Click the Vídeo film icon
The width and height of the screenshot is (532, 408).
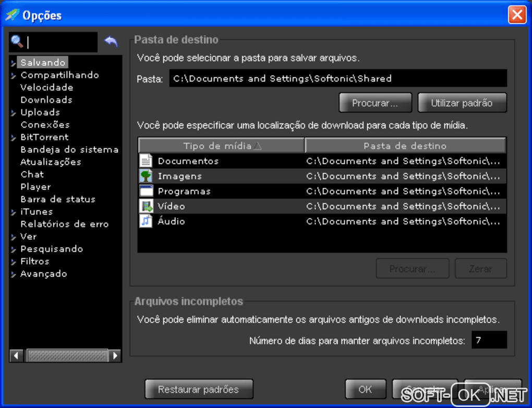[146, 206]
